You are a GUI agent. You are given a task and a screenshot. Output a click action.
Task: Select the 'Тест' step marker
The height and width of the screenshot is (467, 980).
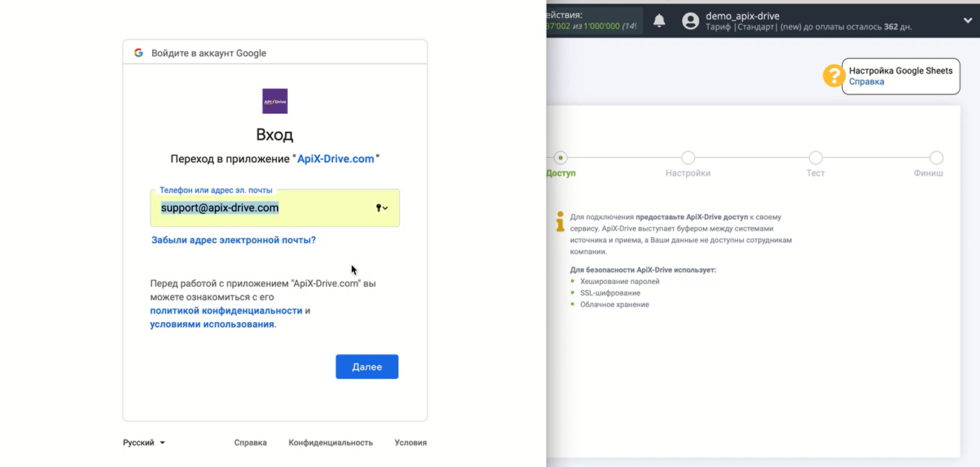[x=816, y=158]
